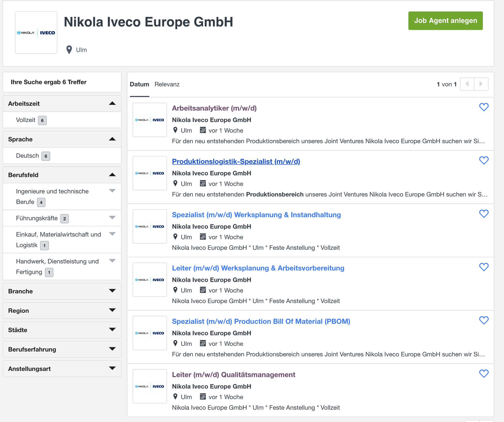Click calendar icon in Arbeitsanalytiker listing
This screenshot has height=422, width=504.
(203, 130)
